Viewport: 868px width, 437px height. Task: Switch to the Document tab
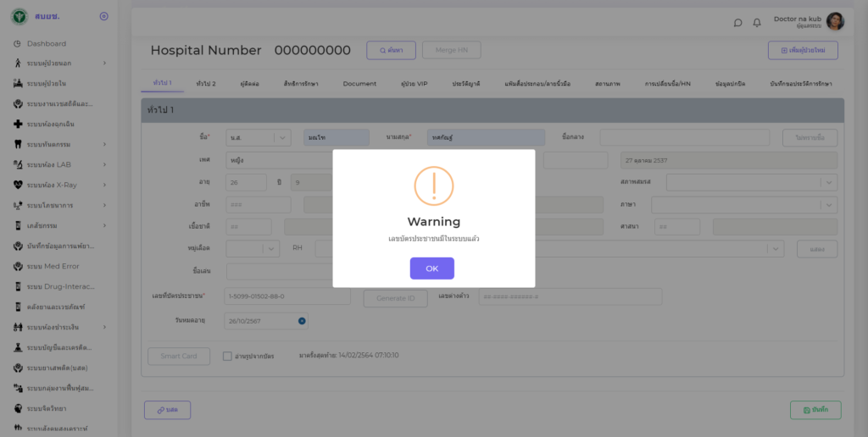pos(359,84)
